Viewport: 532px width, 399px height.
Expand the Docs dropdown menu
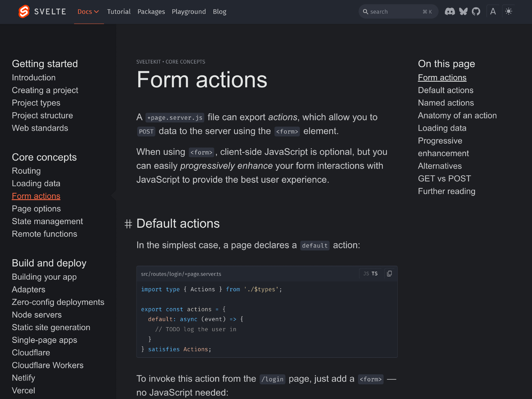point(85,12)
